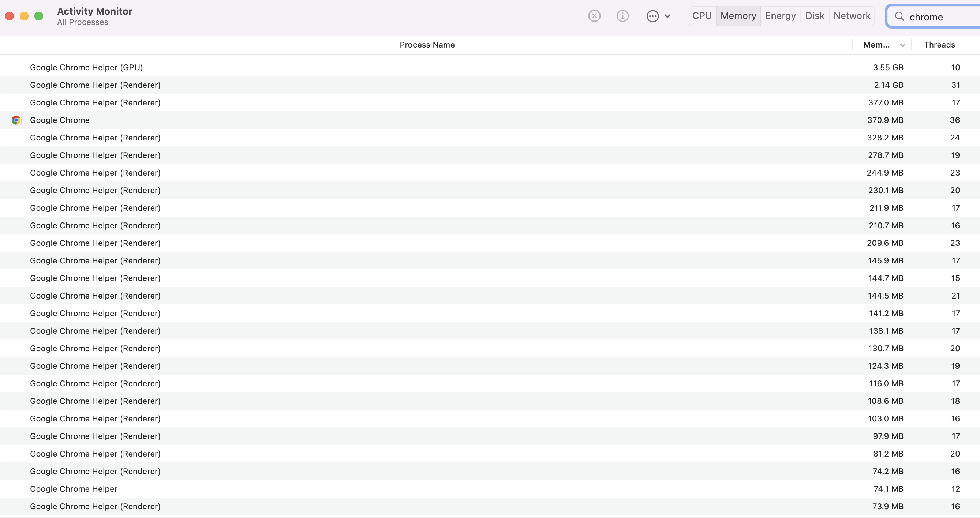Image resolution: width=980 pixels, height=518 pixels.
Task: Sort by Threads column header
Action: 939,45
